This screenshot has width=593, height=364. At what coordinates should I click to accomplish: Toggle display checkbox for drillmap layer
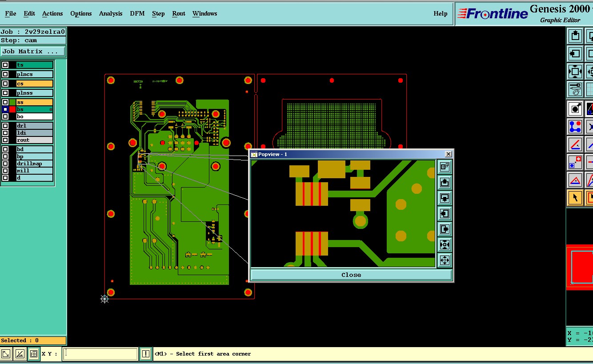(5, 164)
